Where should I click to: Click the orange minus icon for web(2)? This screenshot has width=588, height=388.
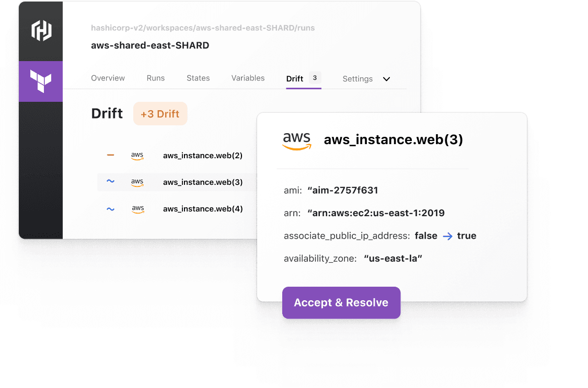tap(110, 155)
